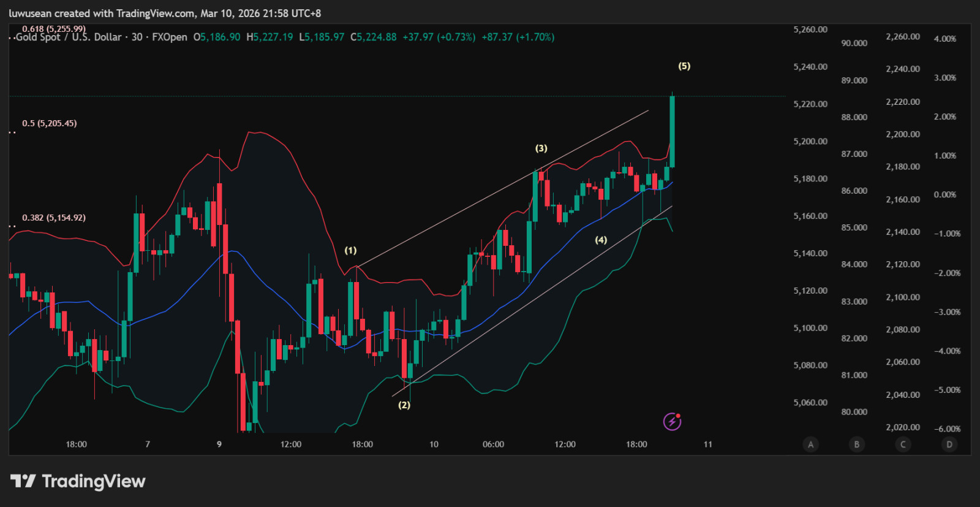This screenshot has height=507, width=980.
Task: Click the TradingView logo
Action: point(78,481)
